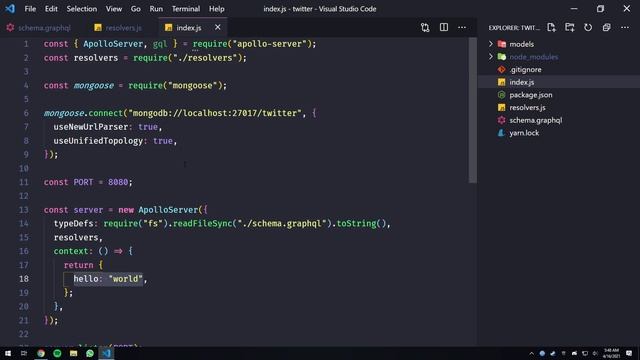Click the git icon beside .gitignore
Viewport: 640px width, 360px height.
click(502, 69)
